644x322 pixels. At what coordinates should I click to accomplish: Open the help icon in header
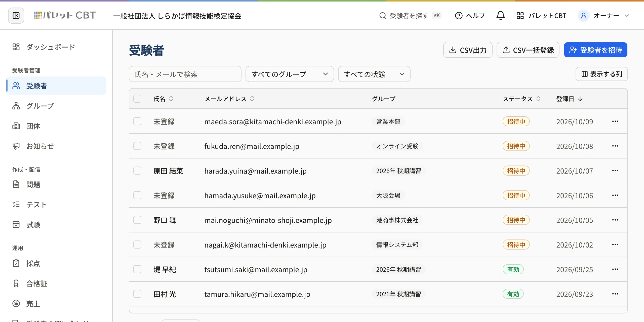[459, 16]
